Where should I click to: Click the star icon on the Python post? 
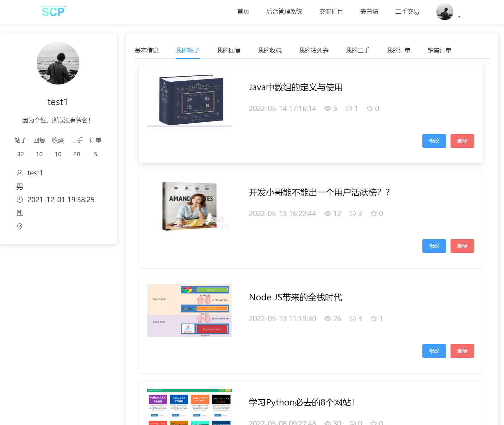coord(374,423)
